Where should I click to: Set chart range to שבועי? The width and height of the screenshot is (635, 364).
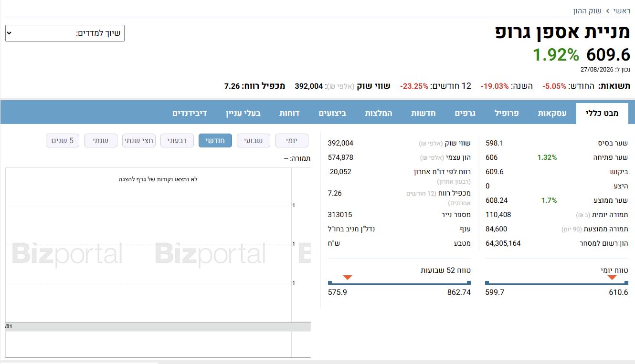coord(254,141)
